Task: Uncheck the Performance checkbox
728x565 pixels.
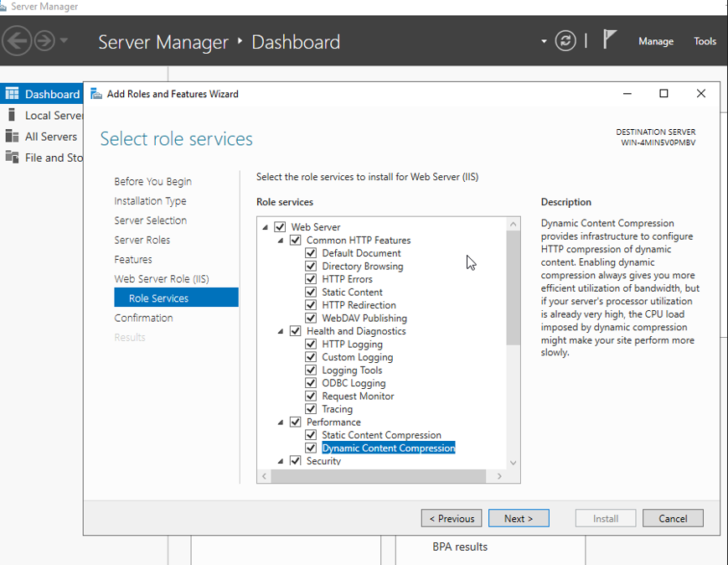Action: (295, 422)
